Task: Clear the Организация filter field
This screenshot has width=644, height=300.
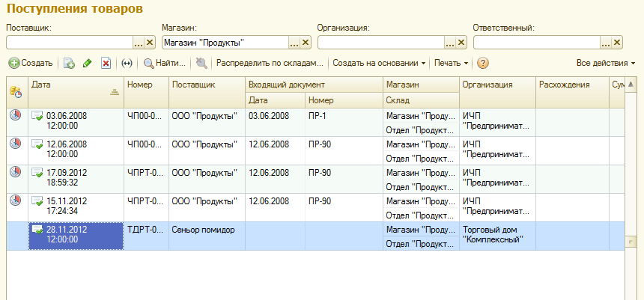Action: point(461,43)
